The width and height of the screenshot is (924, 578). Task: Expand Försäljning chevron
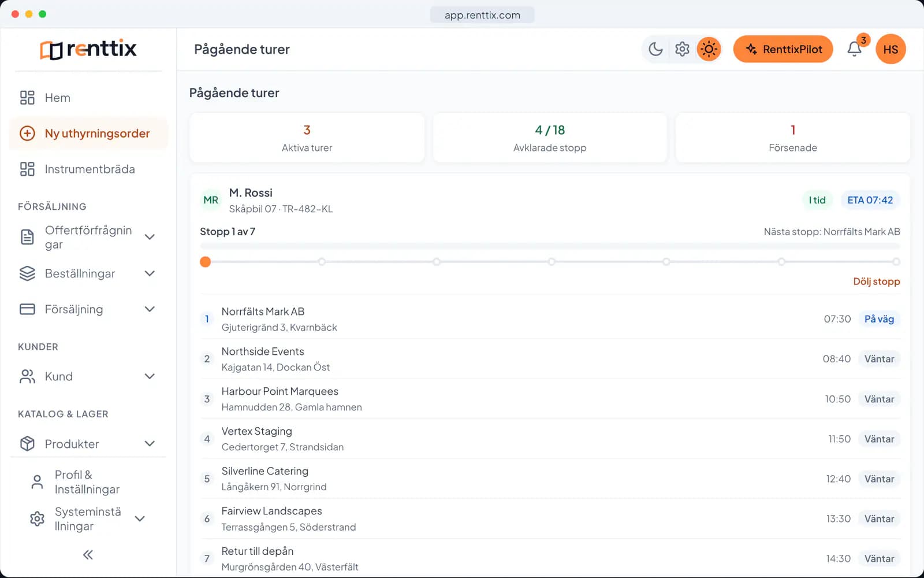(150, 309)
